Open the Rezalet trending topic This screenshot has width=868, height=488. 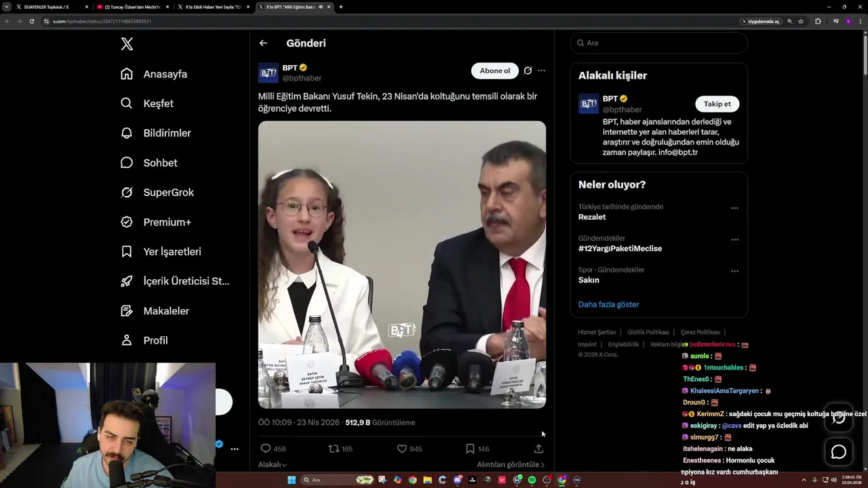coord(592,217)
